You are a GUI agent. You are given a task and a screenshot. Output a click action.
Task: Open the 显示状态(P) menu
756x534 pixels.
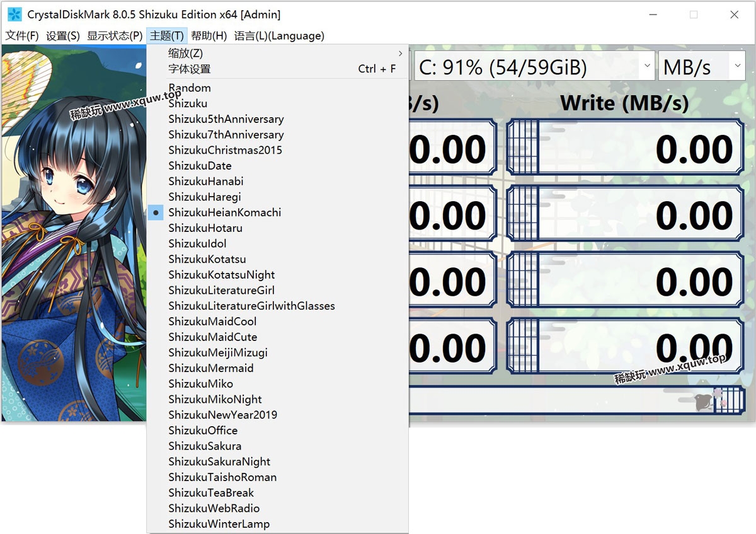coord(115,36)
